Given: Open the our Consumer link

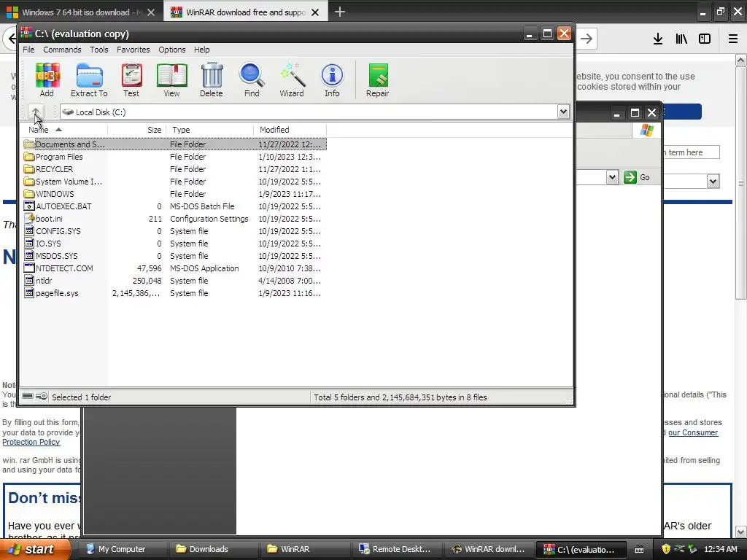Looking at the screenshot, I should tap(693, 432).
